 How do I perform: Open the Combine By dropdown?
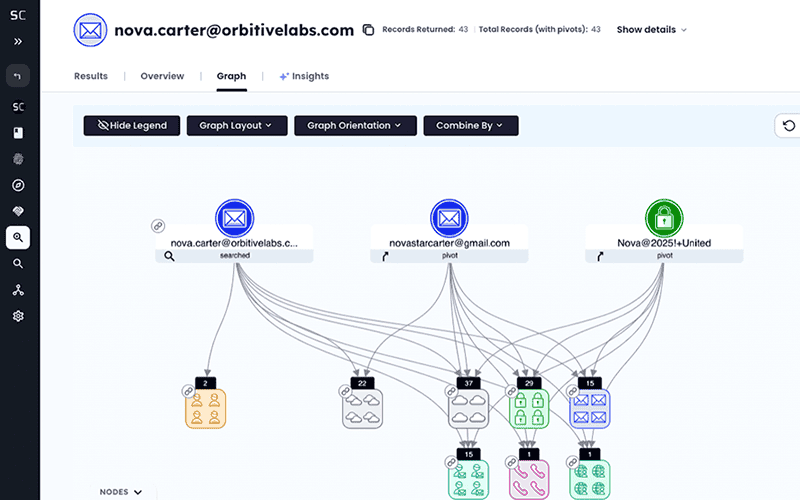point(470,126)
